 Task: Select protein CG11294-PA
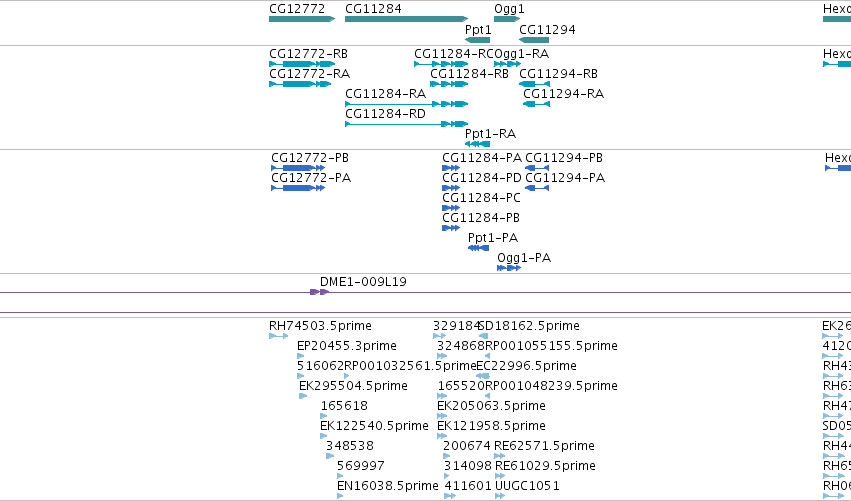coord(537,188)
